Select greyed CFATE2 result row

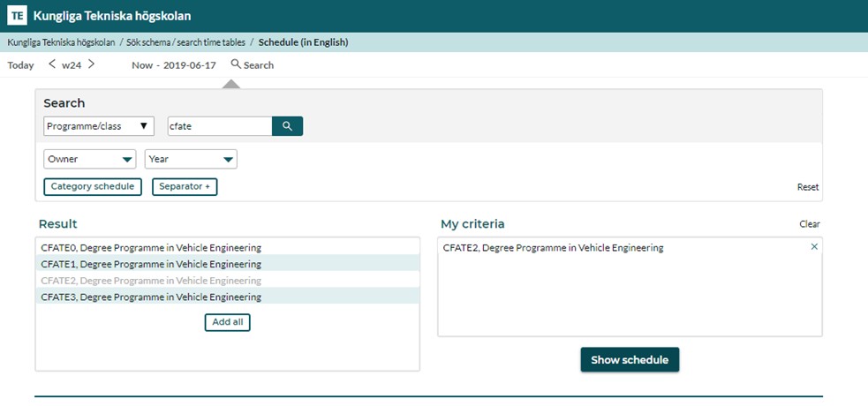pos(227,281)
